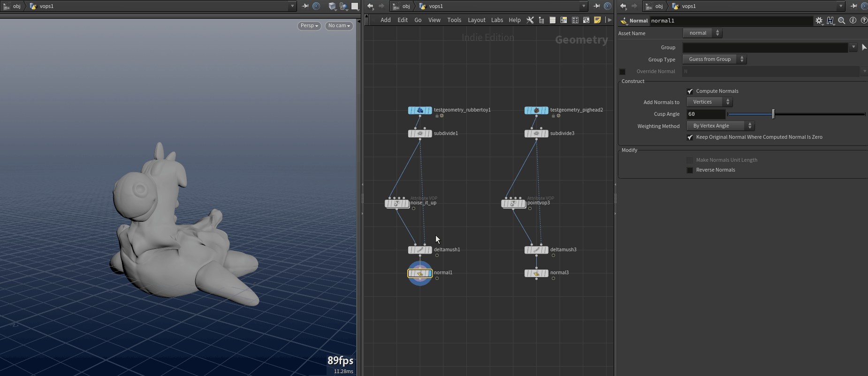
Task: Click the group list icon in network toolbar
Action: (x=575, y=20)
